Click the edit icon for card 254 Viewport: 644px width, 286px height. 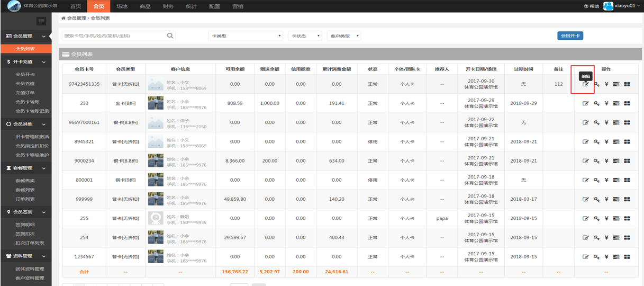point(586,237)
